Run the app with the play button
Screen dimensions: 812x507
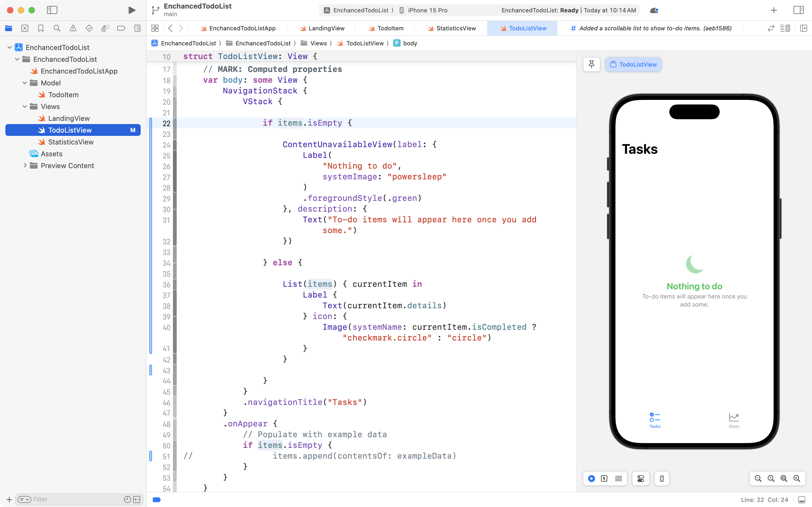click(131, 10)
